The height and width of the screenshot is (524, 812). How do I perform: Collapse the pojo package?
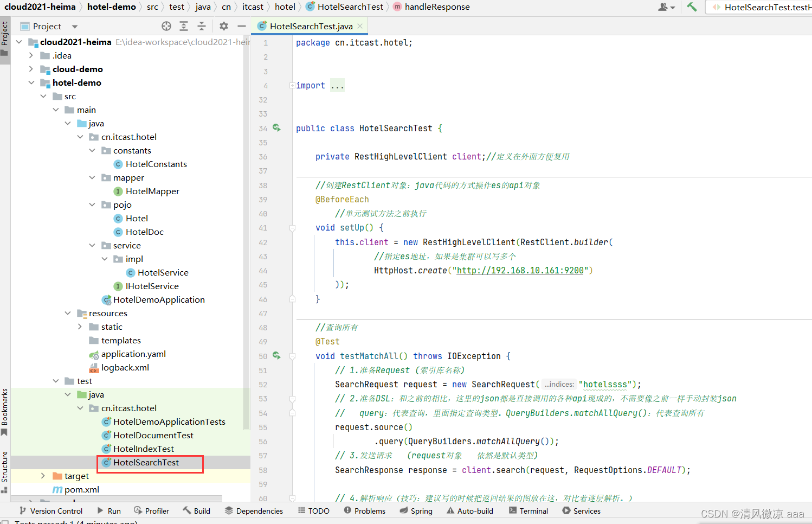tap(92, 205)
